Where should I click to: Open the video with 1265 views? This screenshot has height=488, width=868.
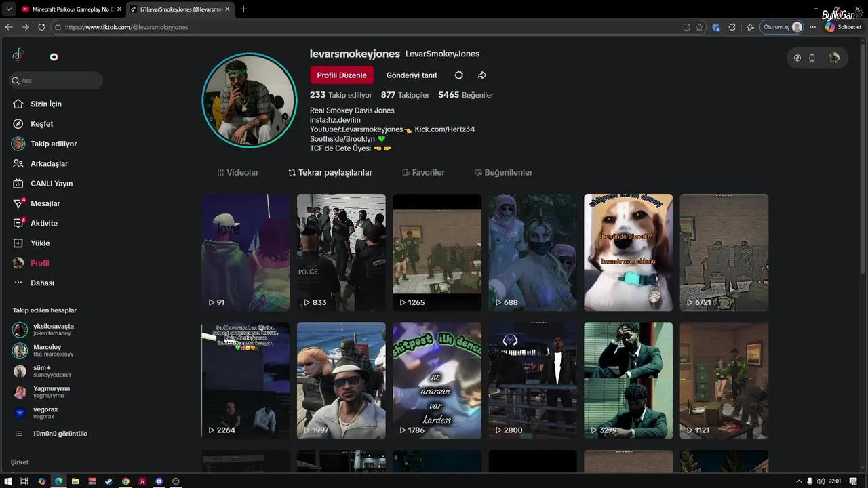coord(437,252)
